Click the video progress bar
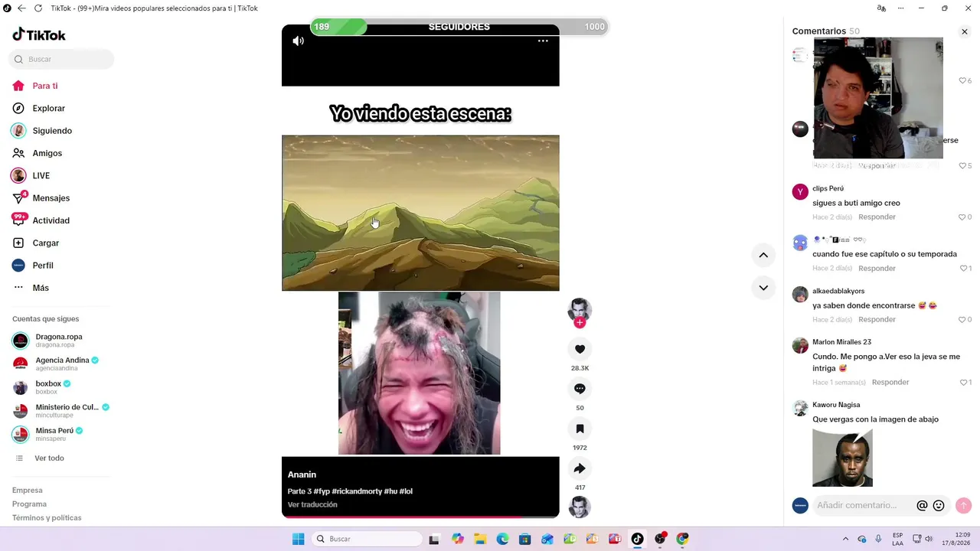 (420, 517)
